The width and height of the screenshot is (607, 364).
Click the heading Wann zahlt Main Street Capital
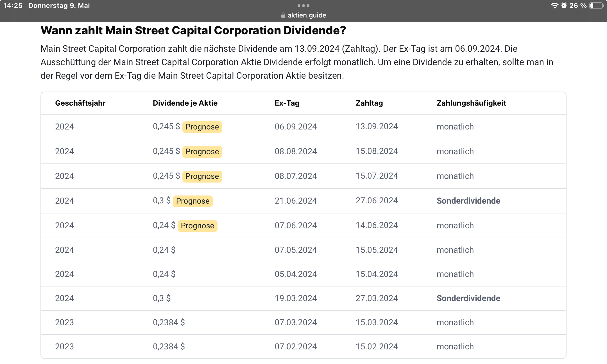(x=193, y=30)
